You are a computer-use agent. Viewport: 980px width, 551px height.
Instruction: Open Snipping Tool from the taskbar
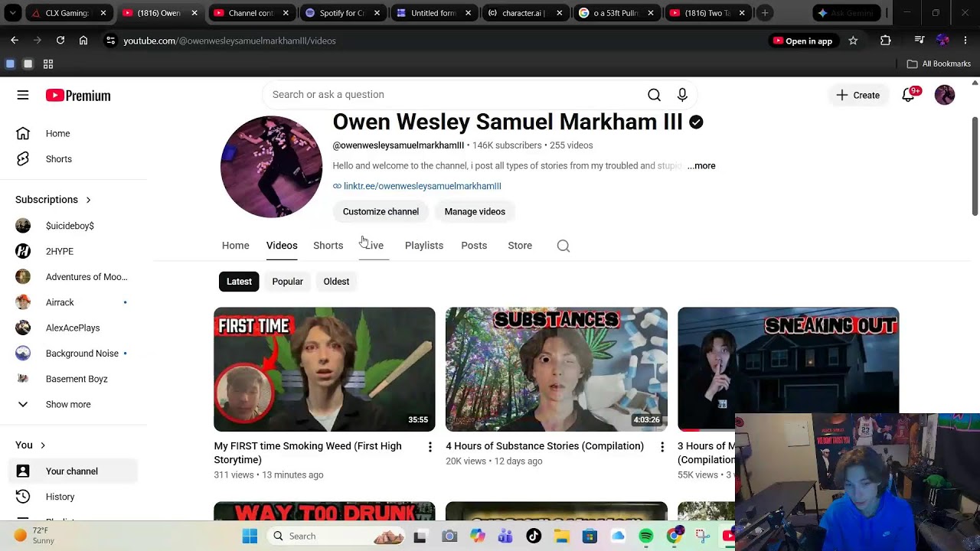[702, 536]
